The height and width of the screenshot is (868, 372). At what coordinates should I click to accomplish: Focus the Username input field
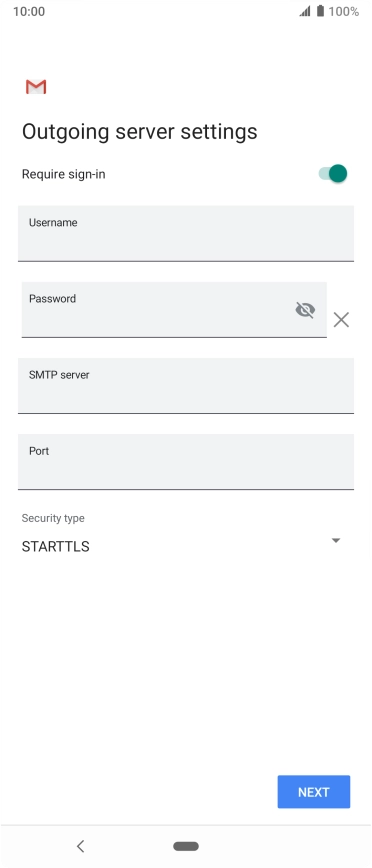pyautogui.click(x=186, y=234)
